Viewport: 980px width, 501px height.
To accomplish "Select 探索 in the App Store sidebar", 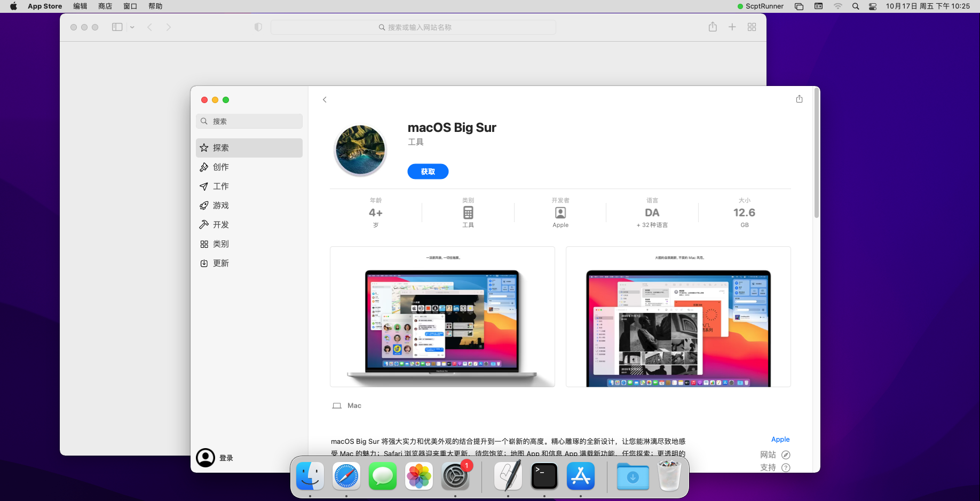I will click(x=249, y=148).
